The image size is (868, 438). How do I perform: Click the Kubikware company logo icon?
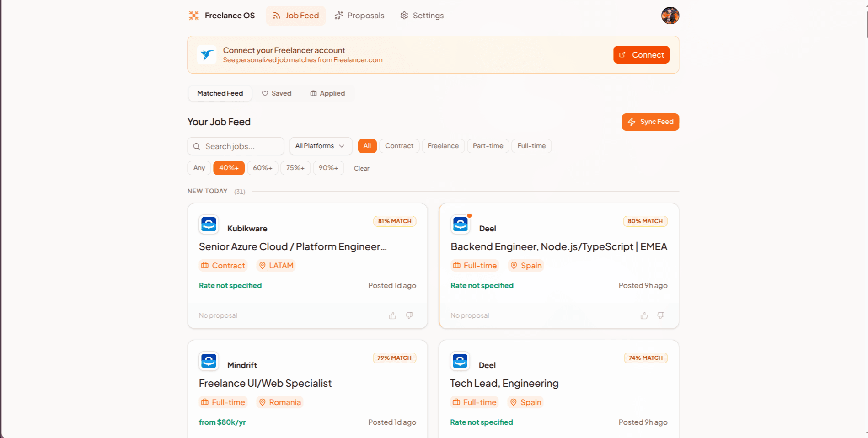tap(209, 224)
